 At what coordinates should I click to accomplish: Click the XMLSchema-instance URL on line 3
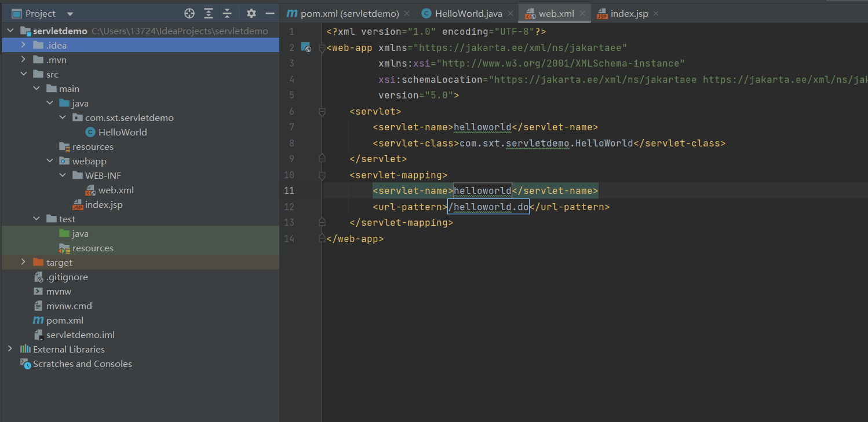pyautogui.click(x=560, y=63)
